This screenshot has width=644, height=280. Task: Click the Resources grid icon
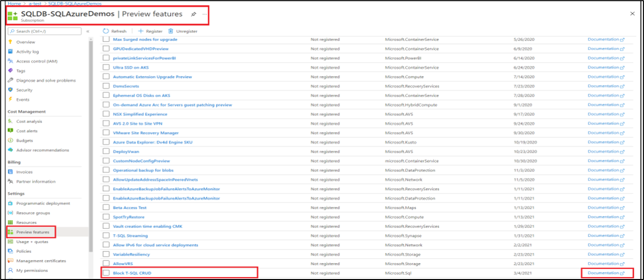pos(11,222)
